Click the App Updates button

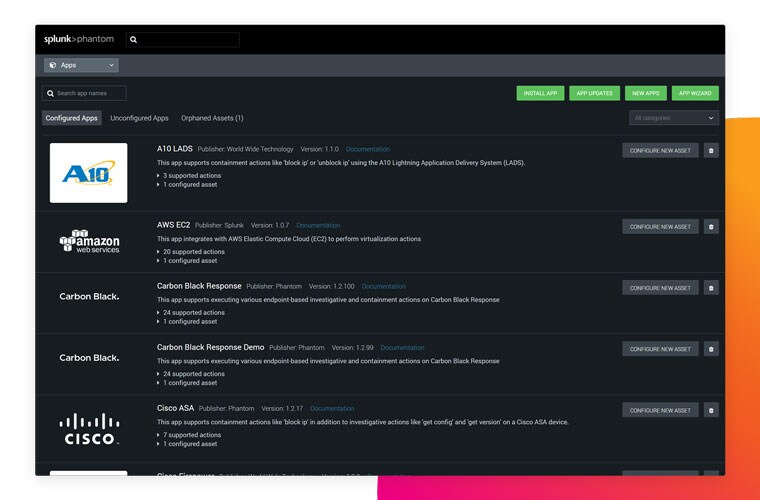pyautogui.click(x=595, y=93)
